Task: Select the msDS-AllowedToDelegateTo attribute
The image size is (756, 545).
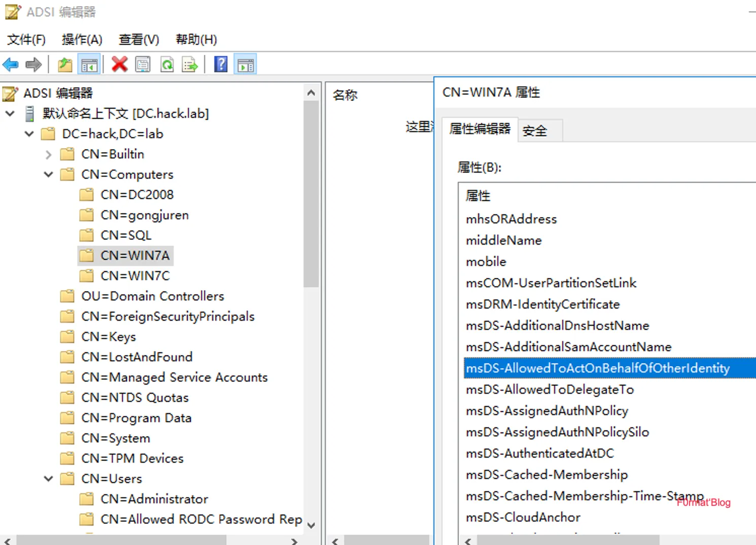Action: click(x=549, y=390)
